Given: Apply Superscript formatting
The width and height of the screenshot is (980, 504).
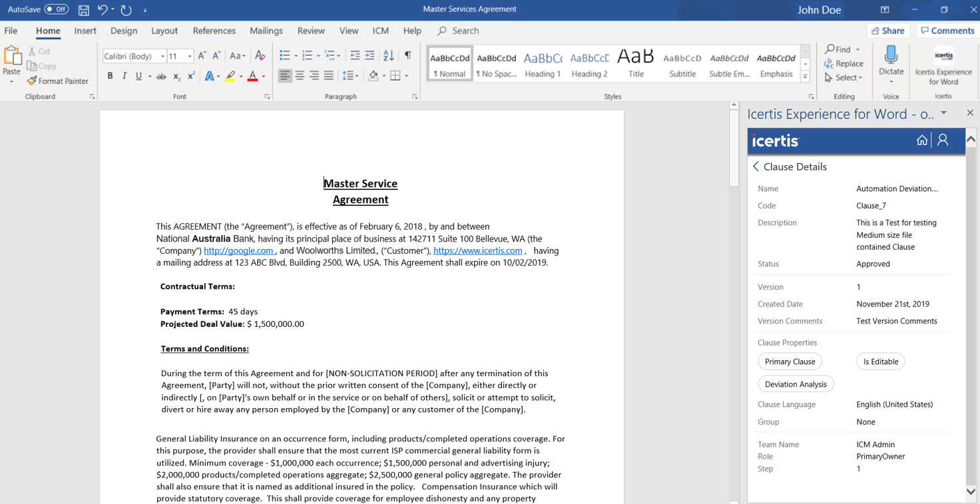Looking at the screenshot, I should [191, 77].
